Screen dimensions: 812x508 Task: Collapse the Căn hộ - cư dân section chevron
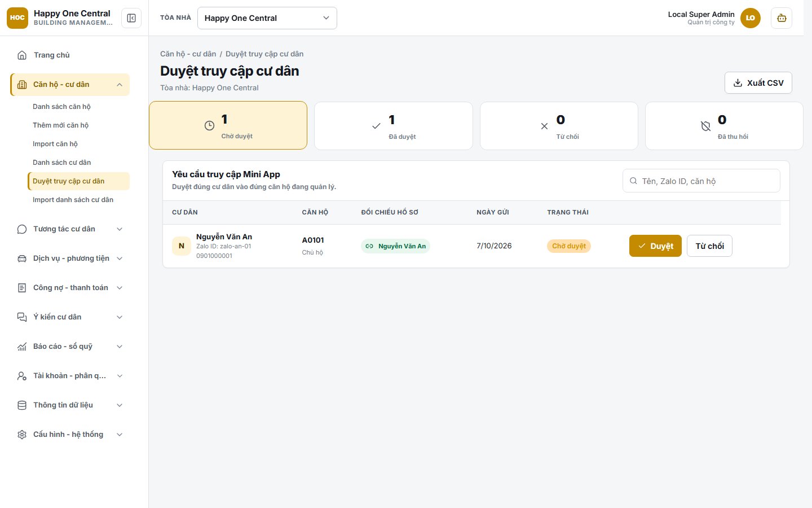(x=120, y=85)
